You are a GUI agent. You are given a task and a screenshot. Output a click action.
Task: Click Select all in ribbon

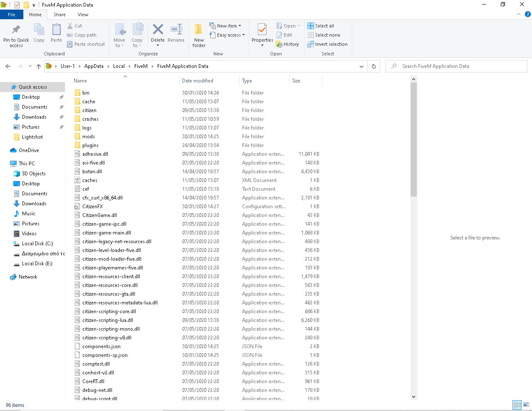coord(321,26)
